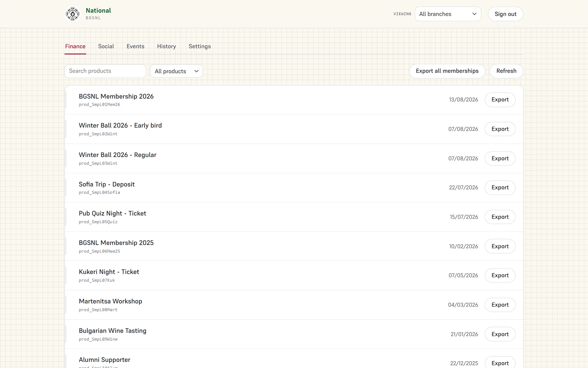
Task: Open the Settings tab
Action: [x=200, y=46]
